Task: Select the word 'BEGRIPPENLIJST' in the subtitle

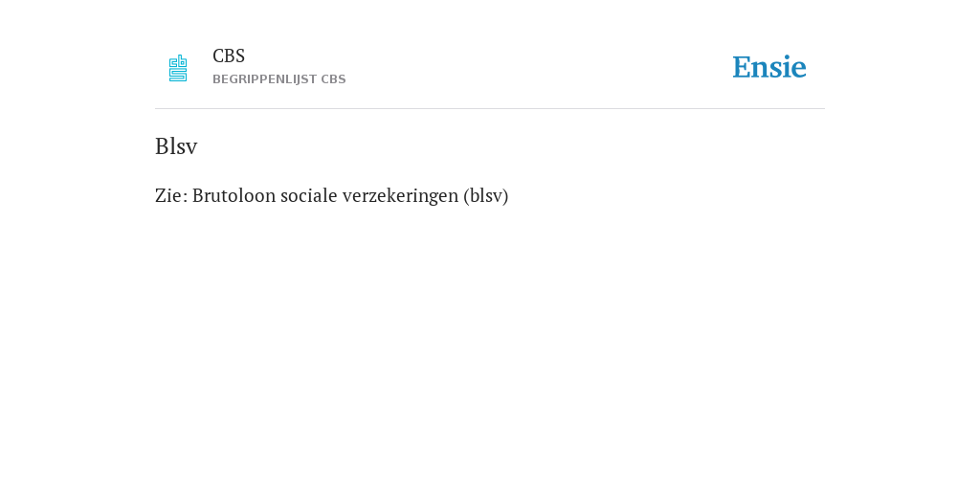Action: (x=265, y=79)
